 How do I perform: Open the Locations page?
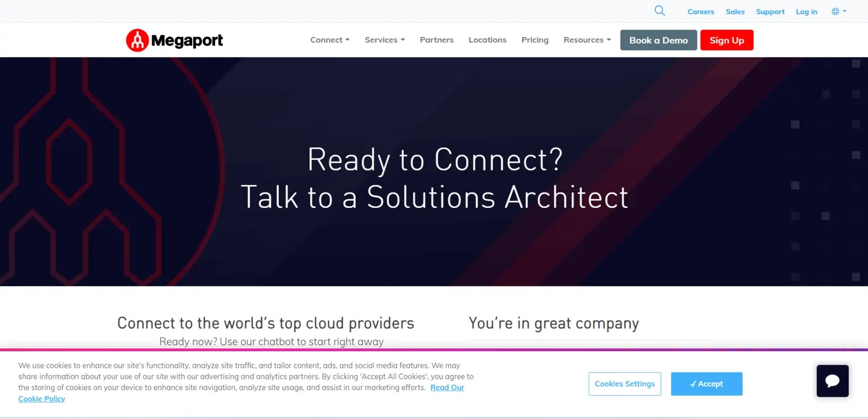point(488,40)
